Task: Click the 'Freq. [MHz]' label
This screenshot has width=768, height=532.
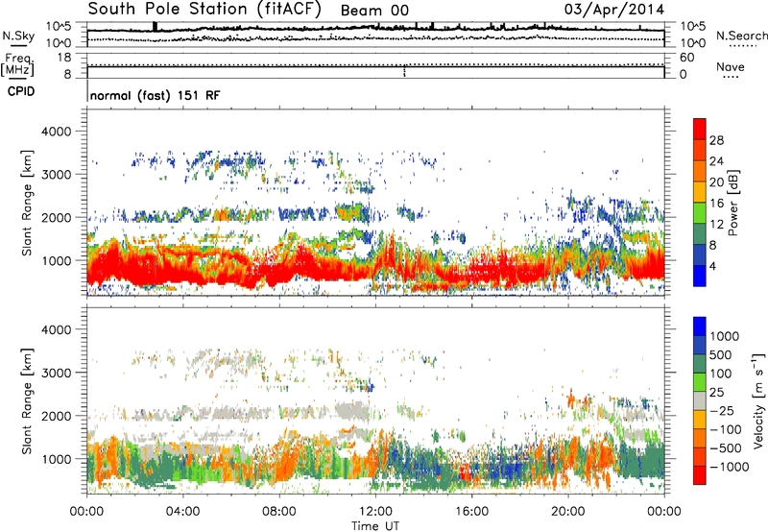Action: 17,64
